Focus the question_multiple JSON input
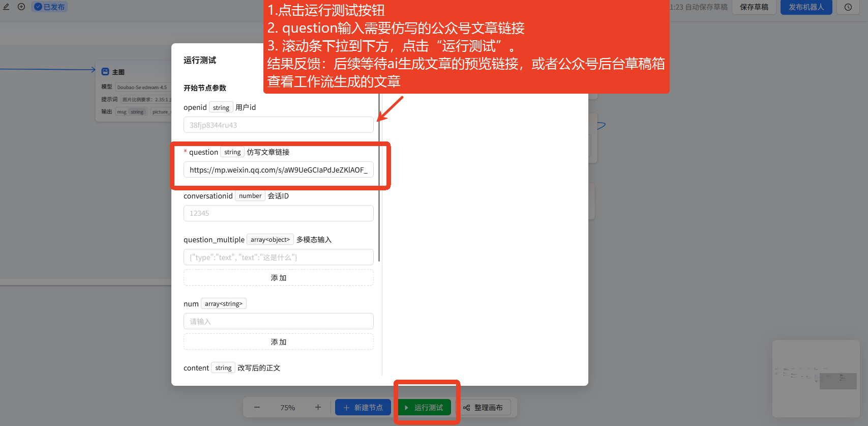Viewport: 868px width, 426px height. tap(279, 257)
